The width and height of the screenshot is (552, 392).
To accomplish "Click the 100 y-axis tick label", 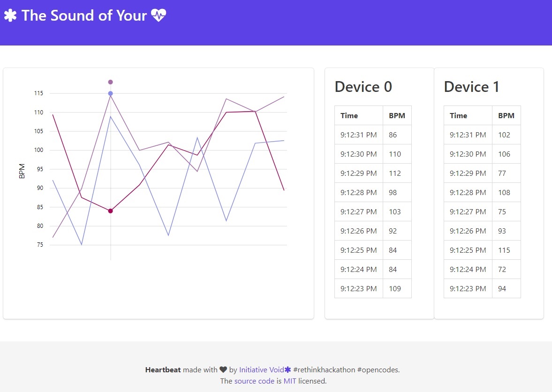I will point(39,150).
